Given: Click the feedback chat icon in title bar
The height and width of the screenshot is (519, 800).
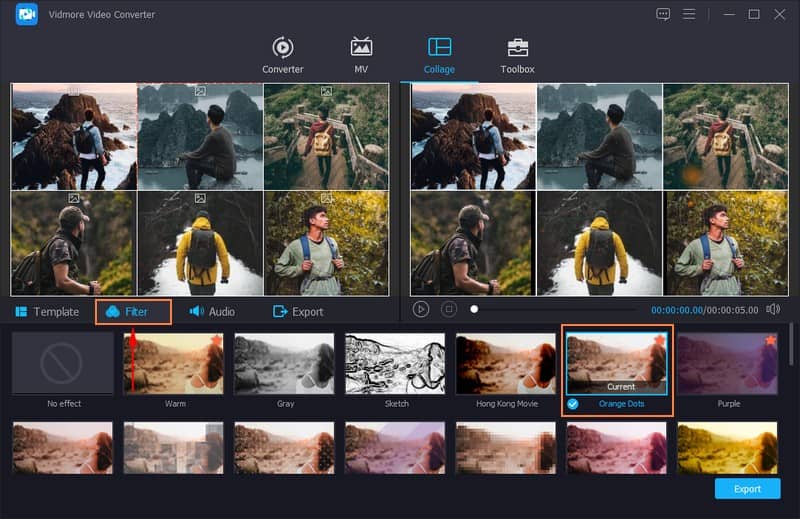Looking at the screenshot, I should click(663, 14).
